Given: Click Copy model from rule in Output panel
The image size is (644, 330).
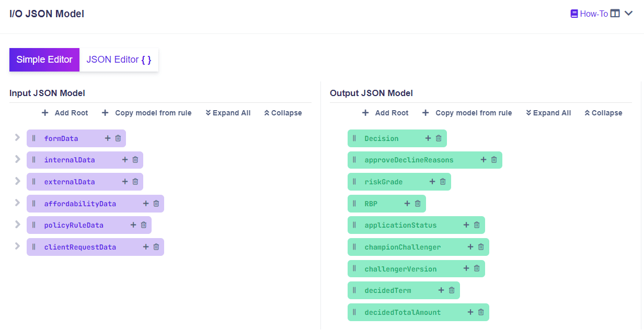Looking at the screenshot, I should 467,113.
